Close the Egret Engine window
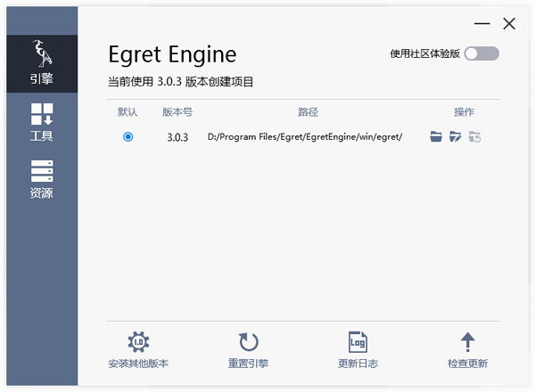Viewport: 535px width, 392px height. coord(509,24)
